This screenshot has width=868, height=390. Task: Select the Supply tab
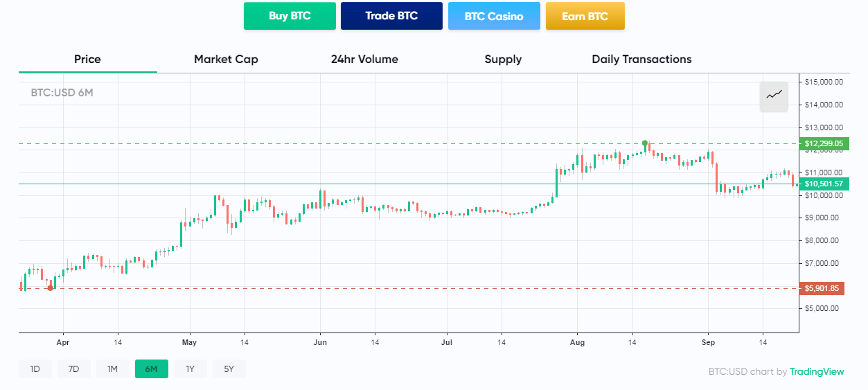[x=503, y=60]
